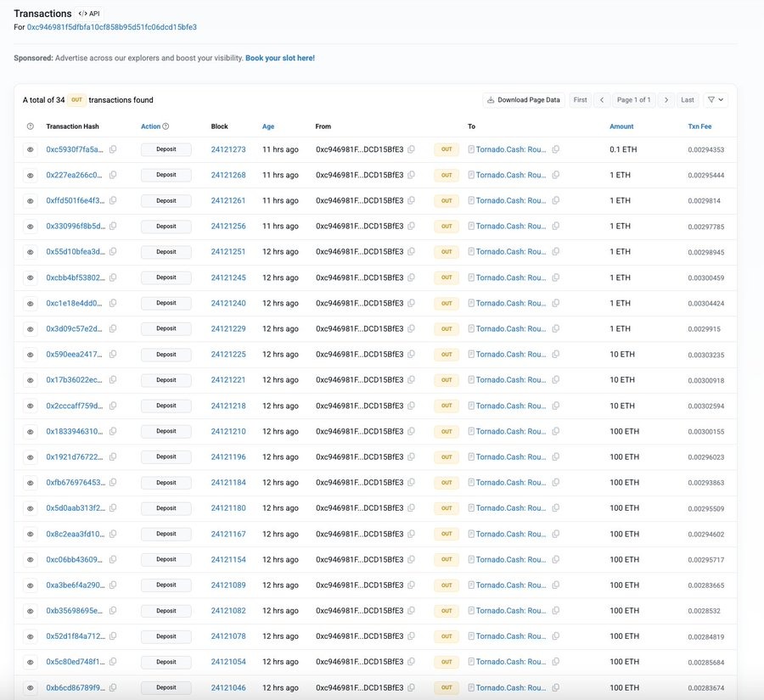The height and width of the screenshot is (700, 764).
Task: Click the back chevron in pagination
Action: (x=602, y=99)
